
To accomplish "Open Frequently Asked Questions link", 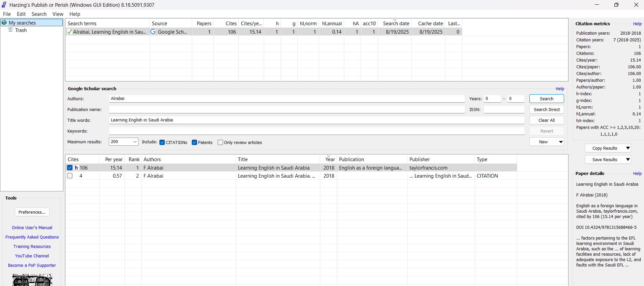I will [32, 237].
